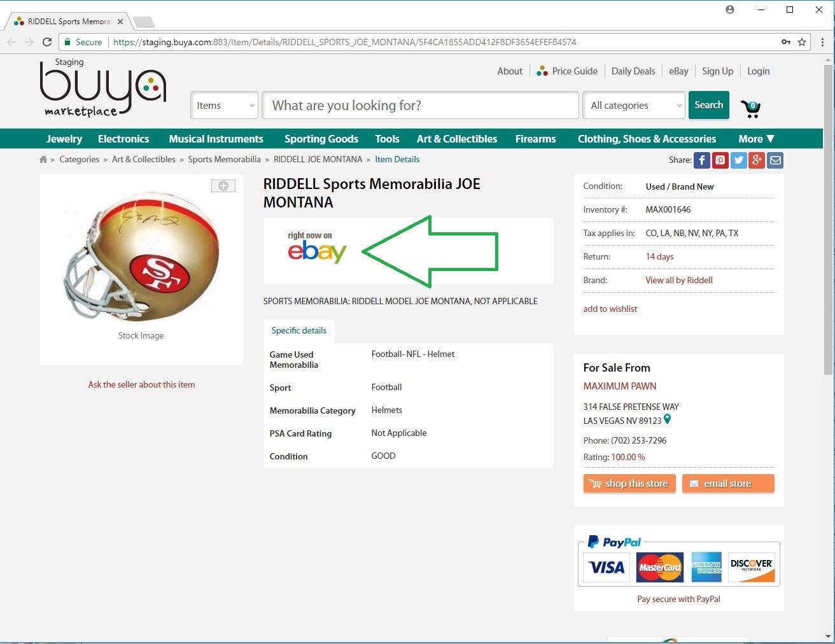Click the PayPal payment logos

click(678, 561)
